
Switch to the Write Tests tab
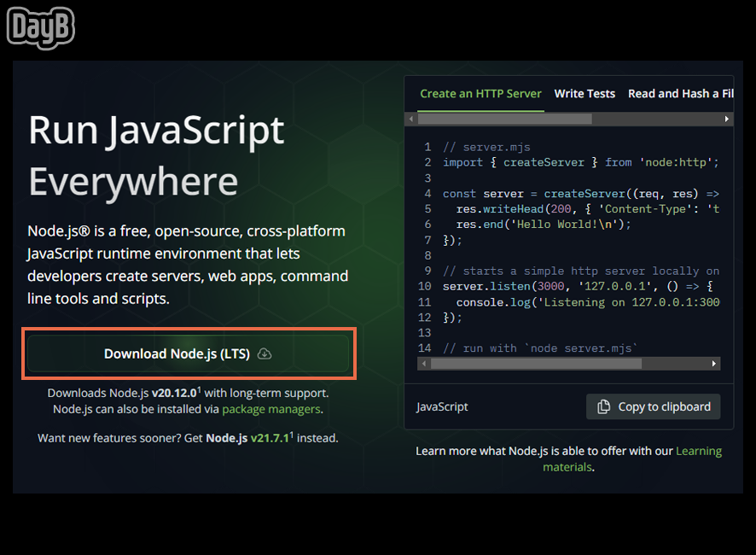pos(584,93)
